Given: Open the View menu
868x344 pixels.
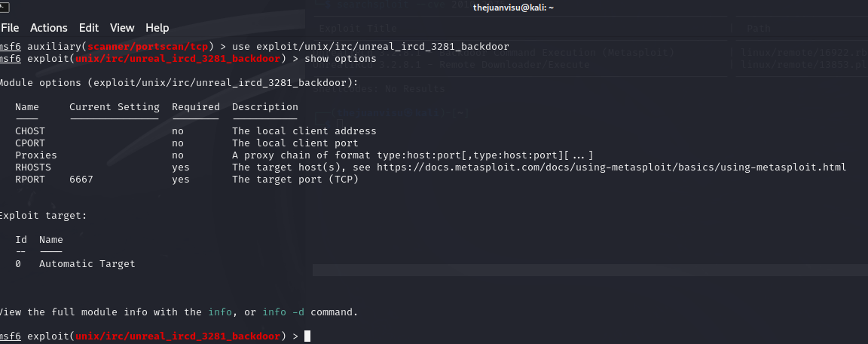Looking at the screenshot, I should tap(122, 28).
